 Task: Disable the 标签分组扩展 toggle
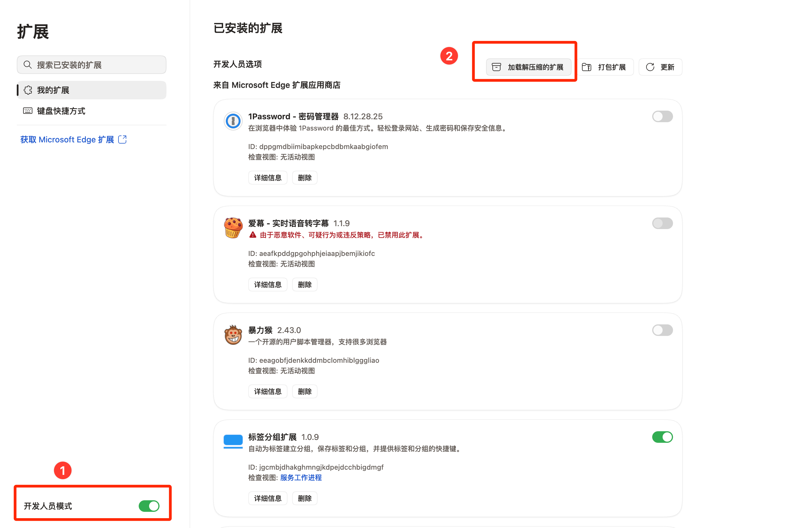[662, 437]
